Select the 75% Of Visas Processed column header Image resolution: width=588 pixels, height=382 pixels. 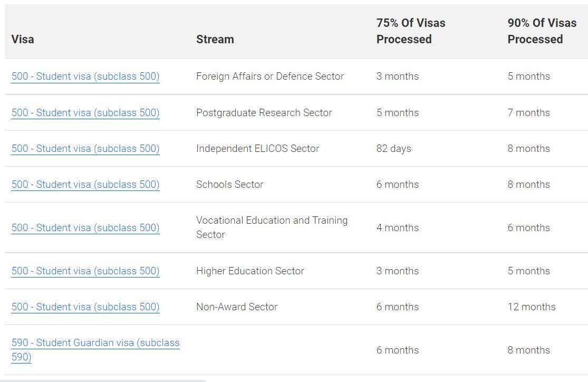click(x=411, y=31)
